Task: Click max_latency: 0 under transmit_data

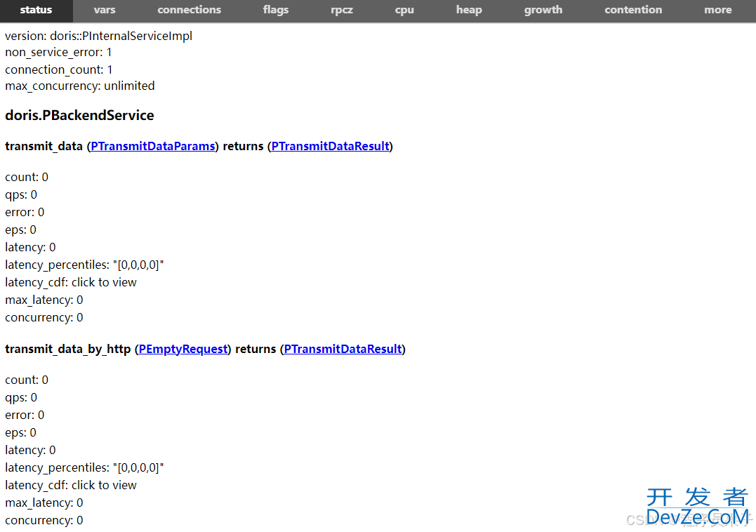Action: point(44,300)
